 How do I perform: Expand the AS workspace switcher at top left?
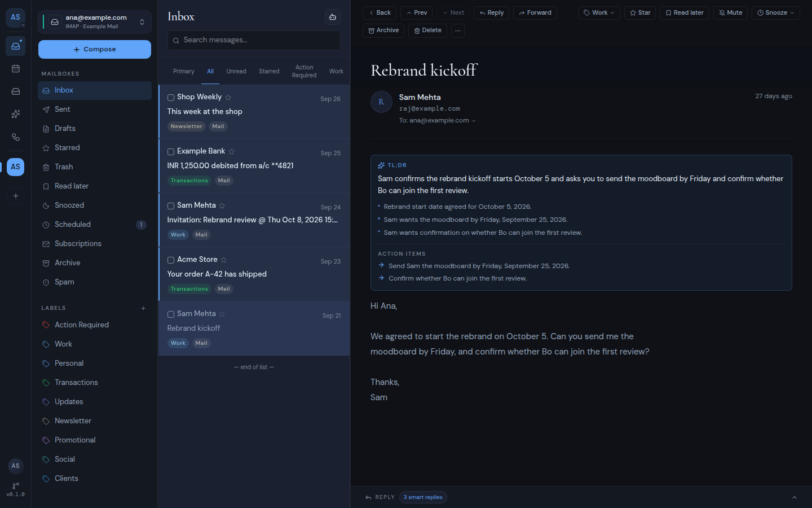pos(16,18)
